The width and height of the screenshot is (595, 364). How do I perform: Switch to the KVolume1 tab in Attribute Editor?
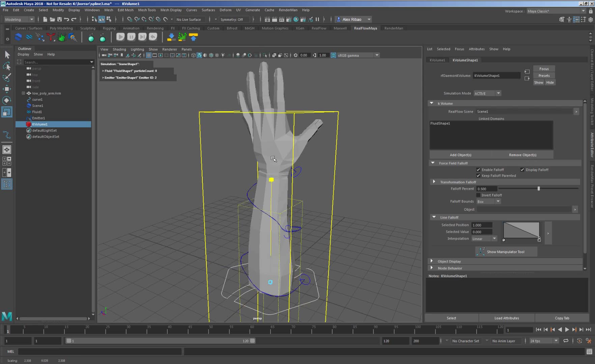(437, 60)
